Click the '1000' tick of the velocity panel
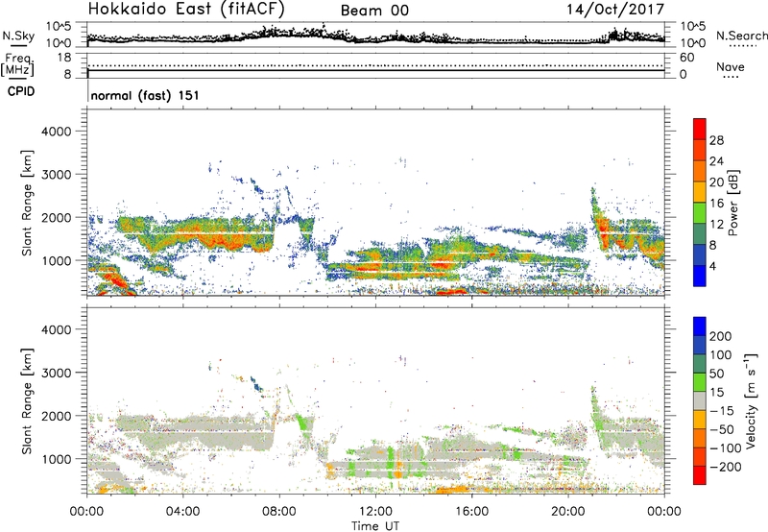 (57, 459)
